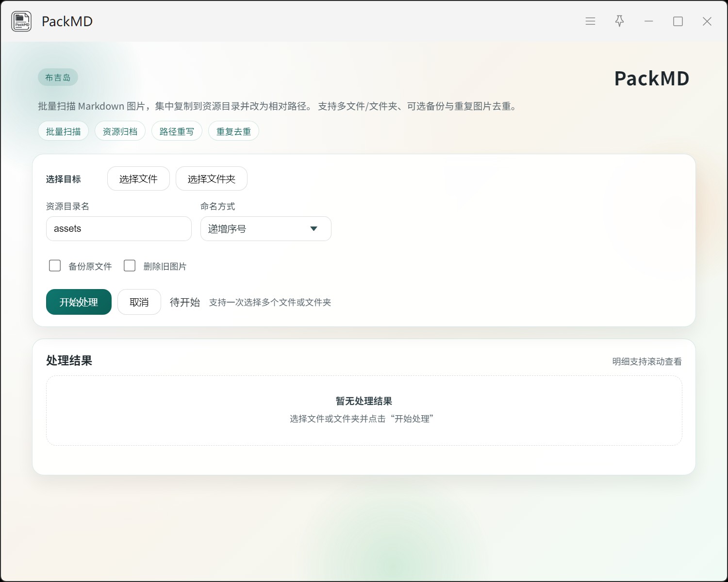Screen dimensions: 728x582
Task: Select the 批量扫描 tag
Action: point(63,131)
